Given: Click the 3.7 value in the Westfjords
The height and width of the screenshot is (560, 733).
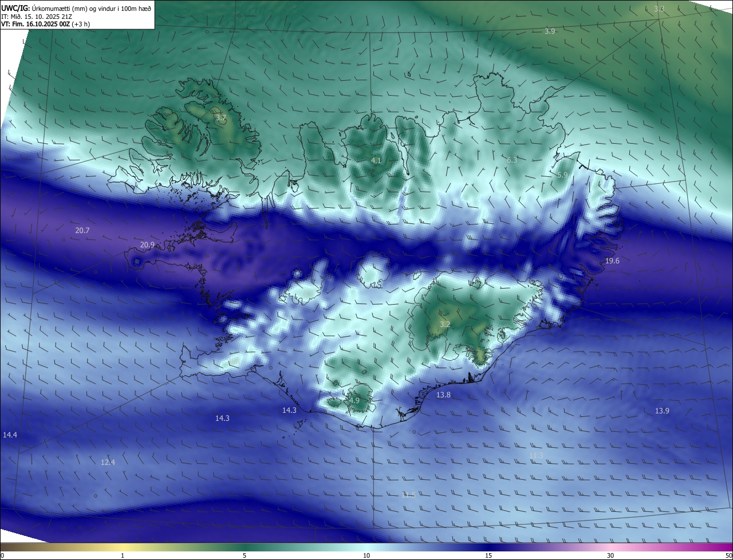Looking at the screenshot, I should [x=220, y=118].
